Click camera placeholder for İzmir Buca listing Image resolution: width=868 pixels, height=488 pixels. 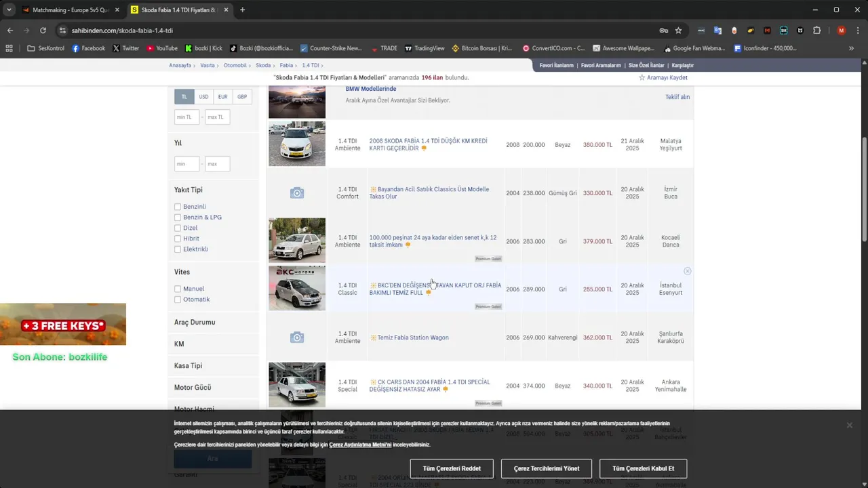coord(297,193)
